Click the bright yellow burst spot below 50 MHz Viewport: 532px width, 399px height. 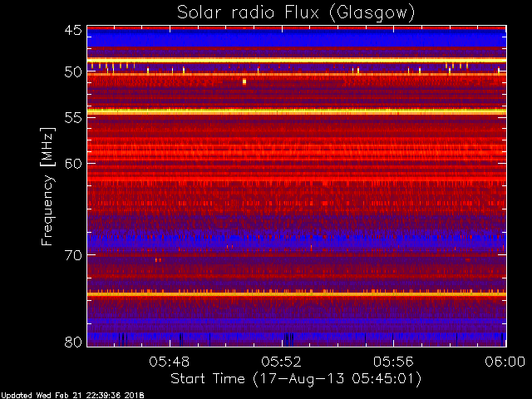[244, 81]
